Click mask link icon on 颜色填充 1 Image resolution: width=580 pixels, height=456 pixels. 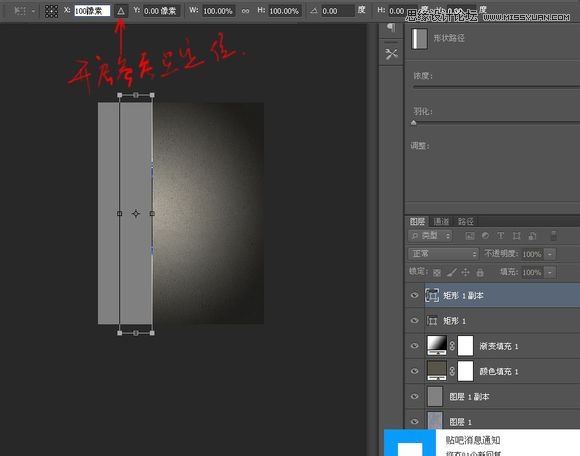coord(452,371)
